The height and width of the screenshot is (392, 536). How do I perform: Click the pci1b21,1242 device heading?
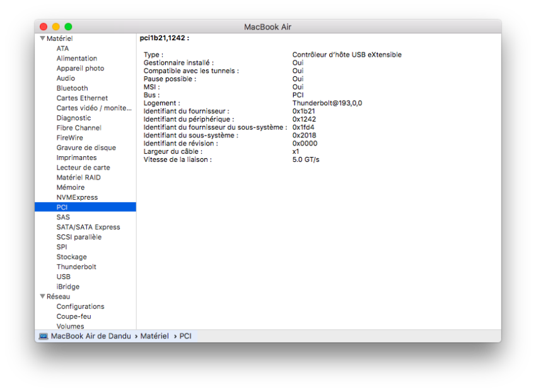(165, 38)
